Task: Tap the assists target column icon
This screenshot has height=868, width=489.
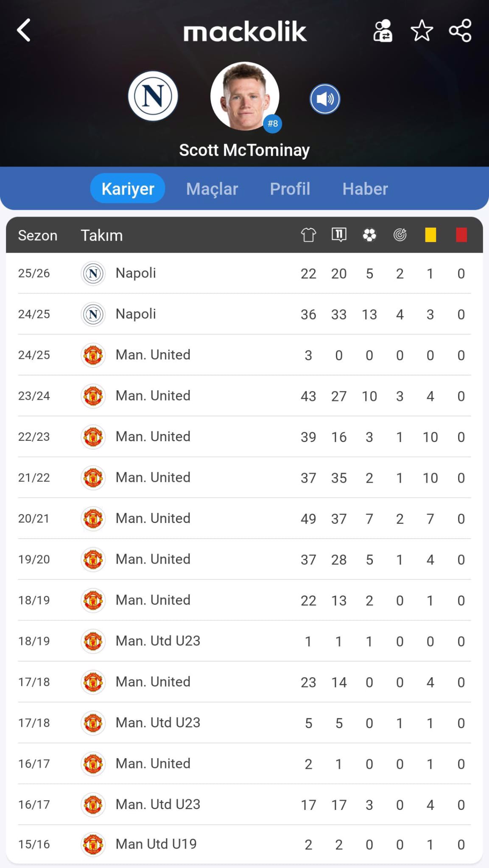Action: pyautogui.click(x=400, y=235)
